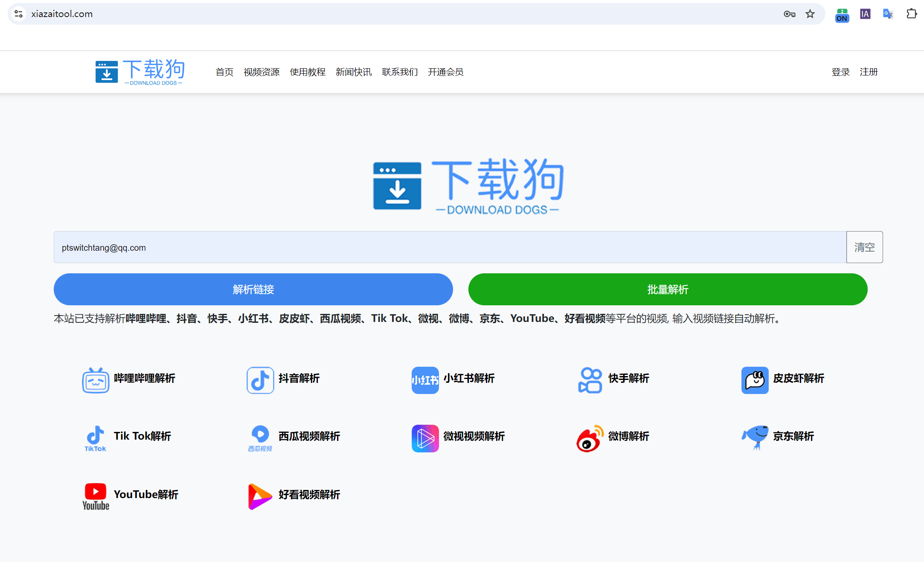Open the Douyin parser icon
924x562 pixels.
coord(260,380)
